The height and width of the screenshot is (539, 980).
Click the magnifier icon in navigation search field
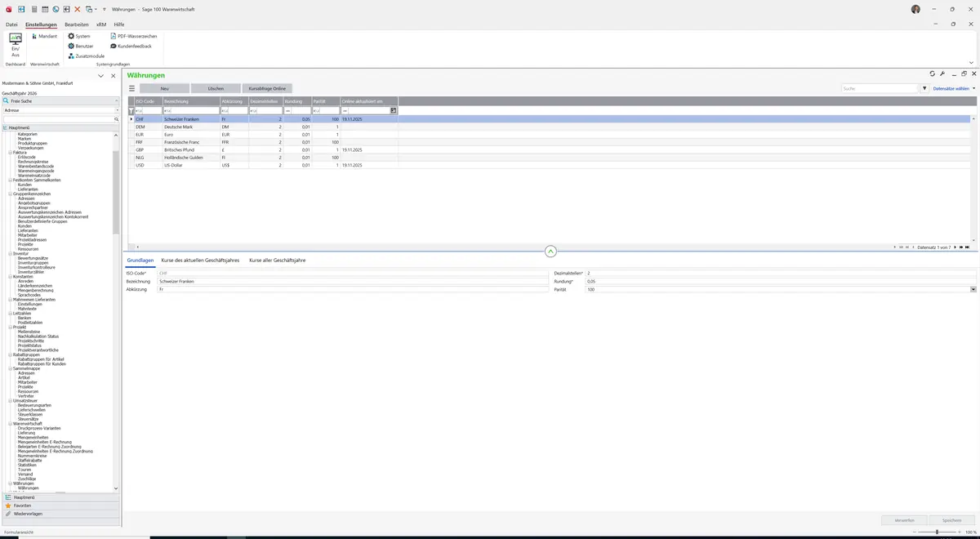coord(117,119)
